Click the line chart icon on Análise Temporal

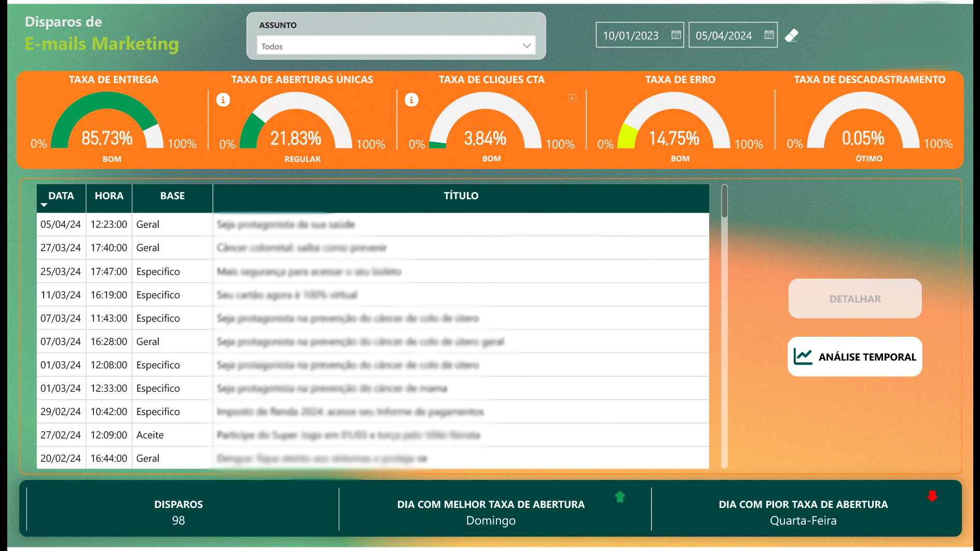coord(803,356)
